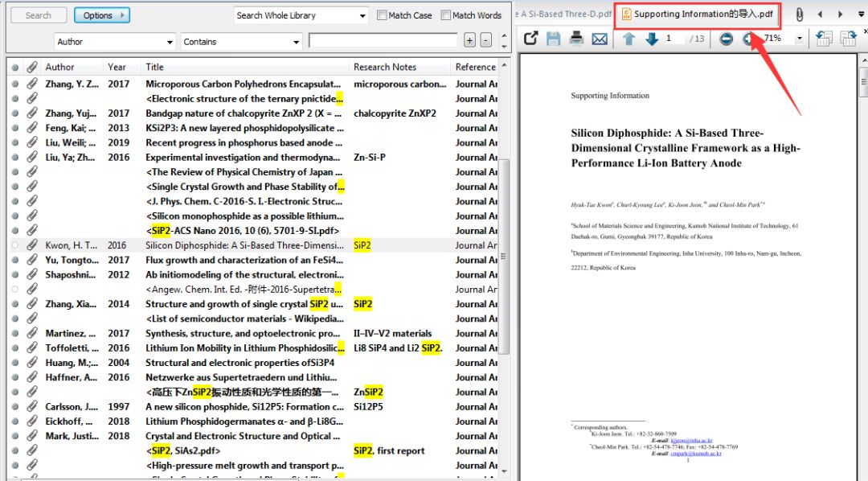Click paperclip of Shaposhni 2012 row
Image resolution: width=868 pixels, height=481 pixels.
(x=32, y=274)
